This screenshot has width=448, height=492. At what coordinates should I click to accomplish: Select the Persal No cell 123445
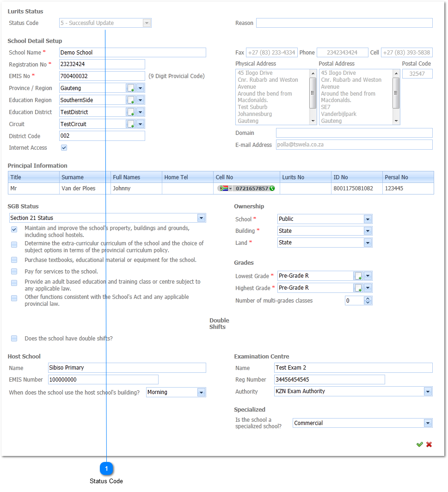tap(408, 188)
